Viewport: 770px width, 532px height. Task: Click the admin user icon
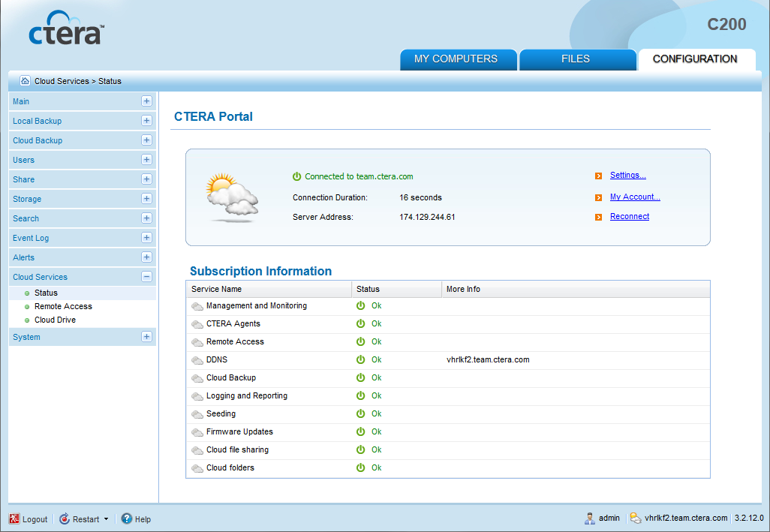coord(590,518)
